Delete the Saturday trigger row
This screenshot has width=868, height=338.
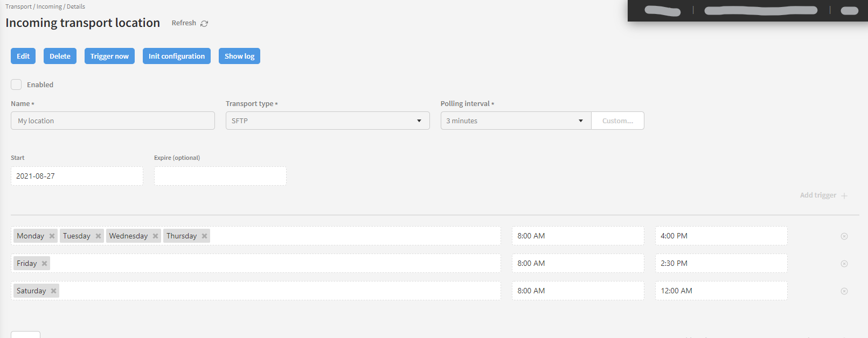[x=844, y=291]
